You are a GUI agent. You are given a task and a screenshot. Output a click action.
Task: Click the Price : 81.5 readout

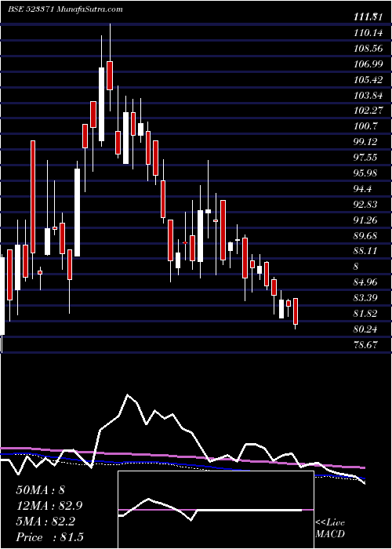click(x=49, y=537)
